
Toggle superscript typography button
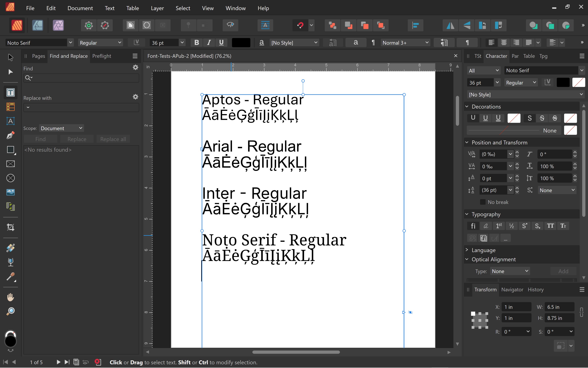(525, 226)
